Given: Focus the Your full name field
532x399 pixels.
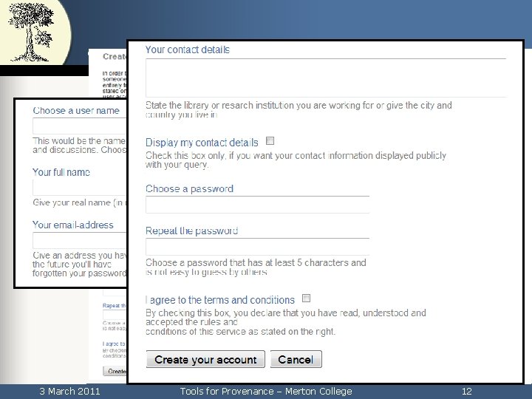Looking at the screenshot, I should pos(80,188).
